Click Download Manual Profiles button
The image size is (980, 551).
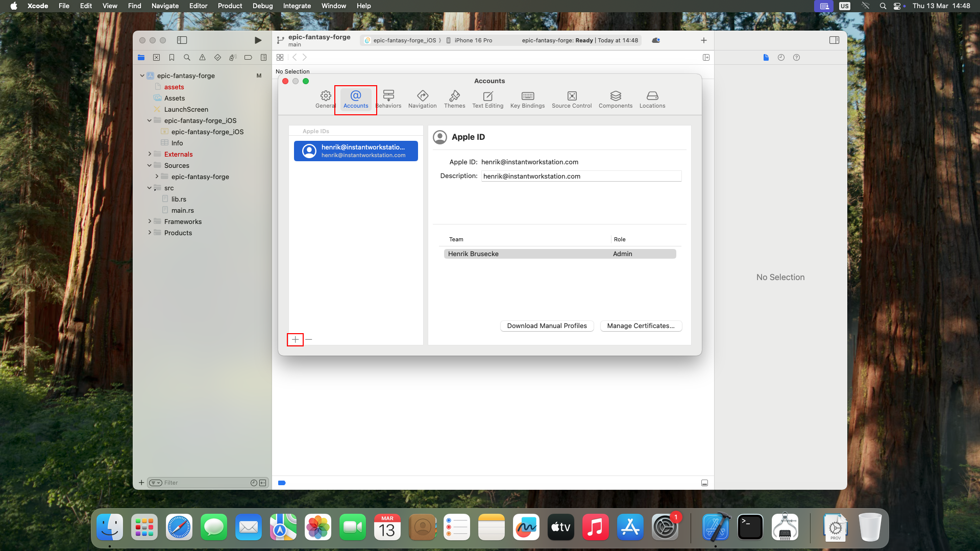[547, 326]
